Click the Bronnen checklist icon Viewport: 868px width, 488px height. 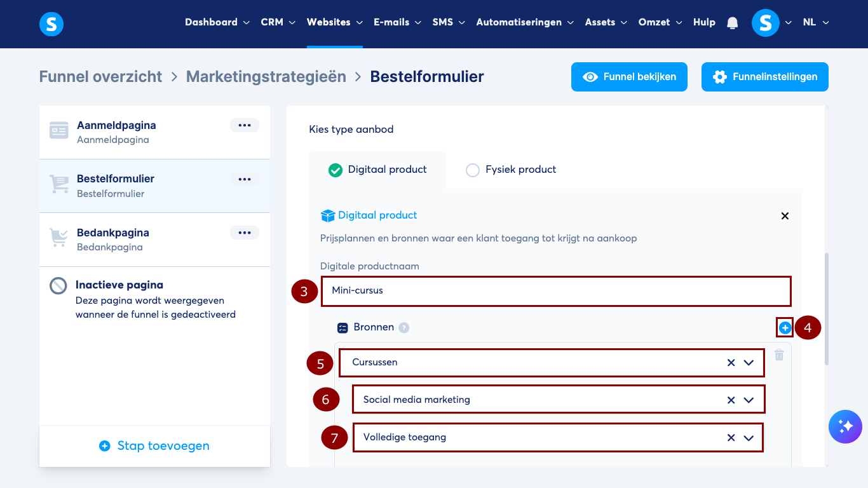pos(342,328)
